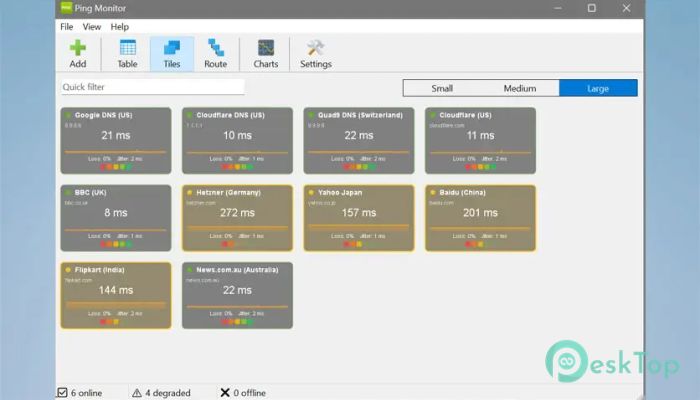Click the '8 ms' latency value

[116, 213]
